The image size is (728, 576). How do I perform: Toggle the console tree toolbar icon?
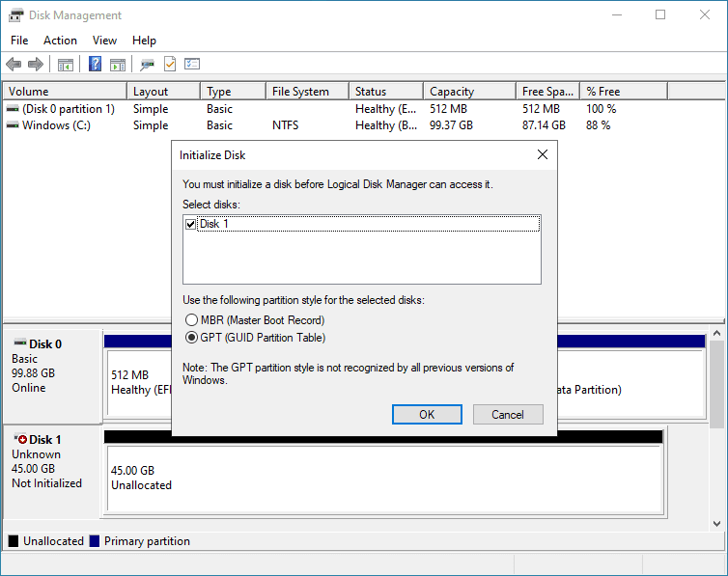tap(66, 65)
